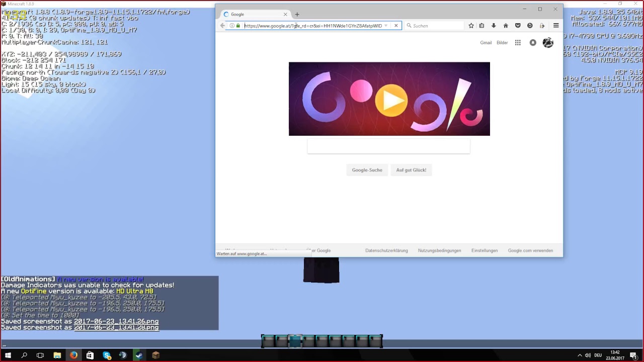Click Google.com verwenden link
The width and height of the screenshot is (644, 362).
(x=530, y=250)
